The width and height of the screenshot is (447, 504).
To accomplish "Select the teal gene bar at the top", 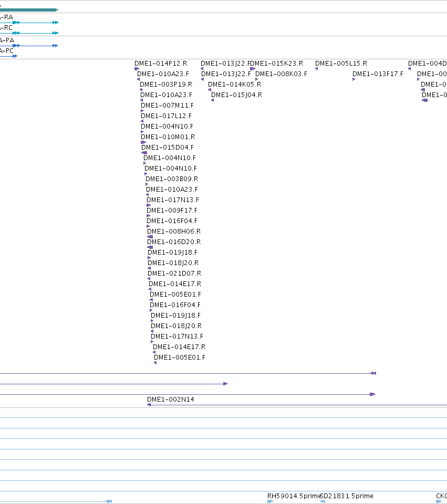I will pyautogui.click(x=29, y=10).
